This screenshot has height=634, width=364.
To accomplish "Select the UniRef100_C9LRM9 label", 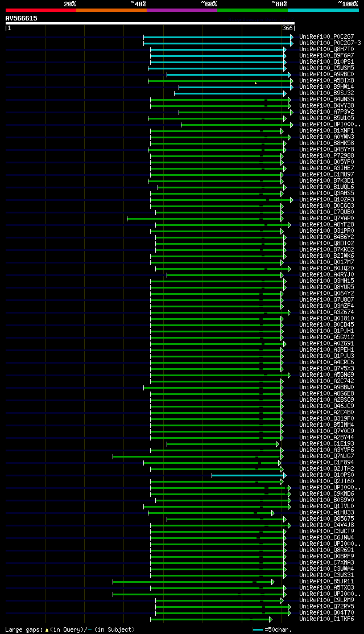I will pyautogui.click(x=327, y=600).
